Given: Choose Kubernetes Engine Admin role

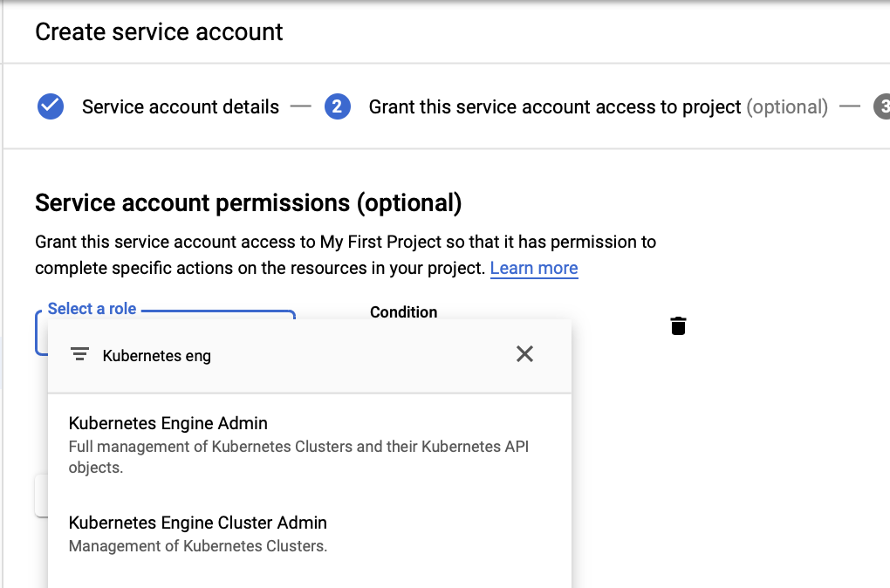Looking at the screenshot, I should (x=310, y=444).
